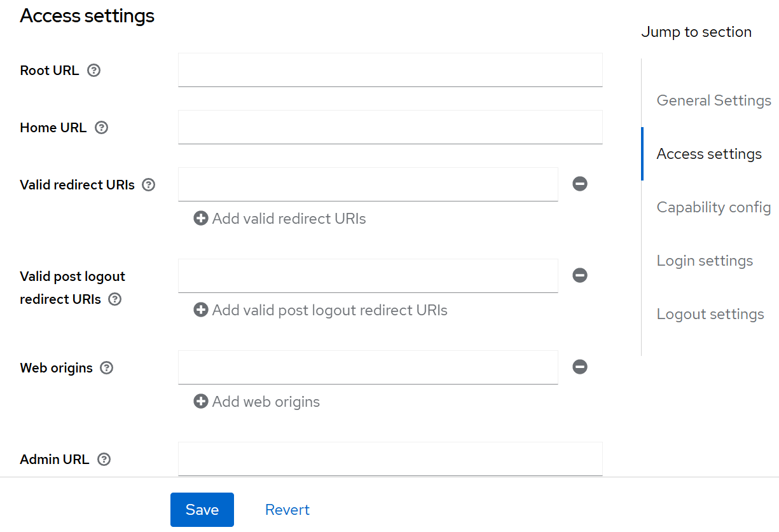Image resolution: width=779 pixels, height=532 pixels.
Task: Open the Web origins help tooltip
Action: click(106, 367)
